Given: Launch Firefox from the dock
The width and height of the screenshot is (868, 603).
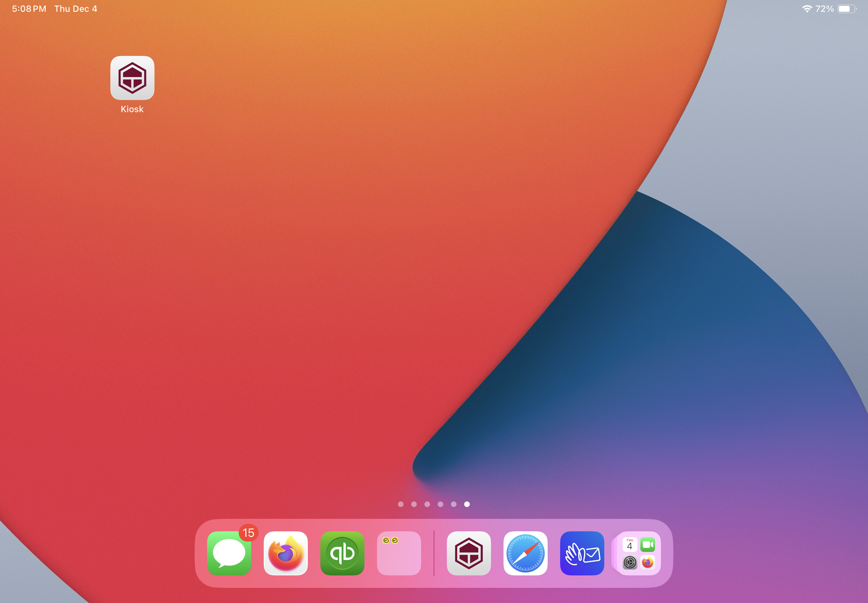Looking at the screenshot, I should [x=286, y=553].
